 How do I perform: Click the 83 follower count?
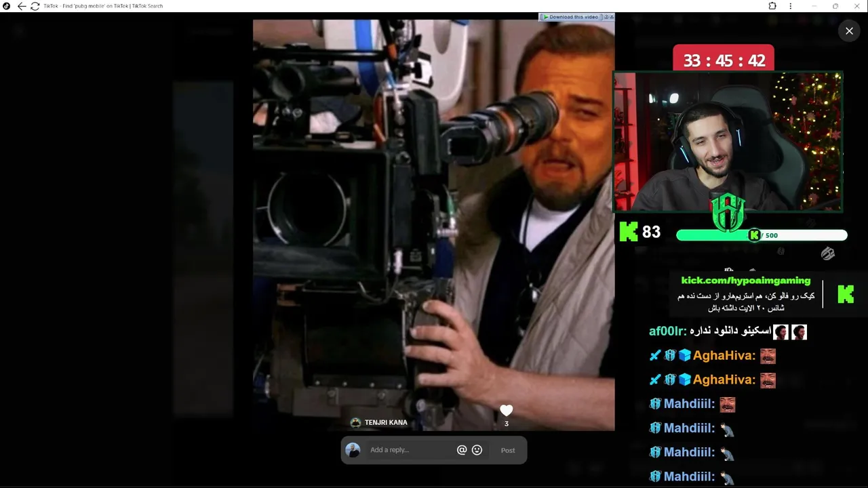click(651, 232)
